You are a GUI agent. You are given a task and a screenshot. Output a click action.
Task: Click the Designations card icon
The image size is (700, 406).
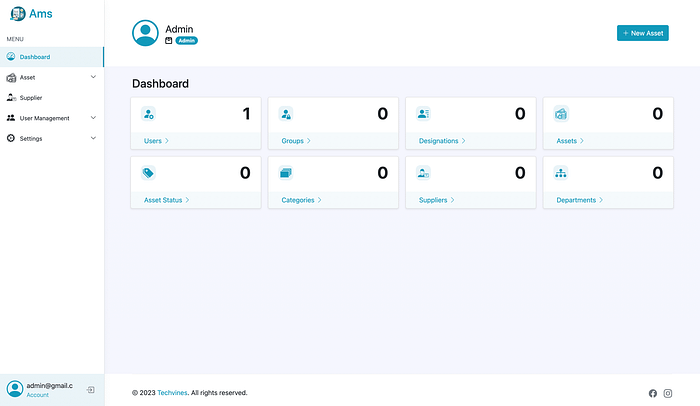(423, 114)
